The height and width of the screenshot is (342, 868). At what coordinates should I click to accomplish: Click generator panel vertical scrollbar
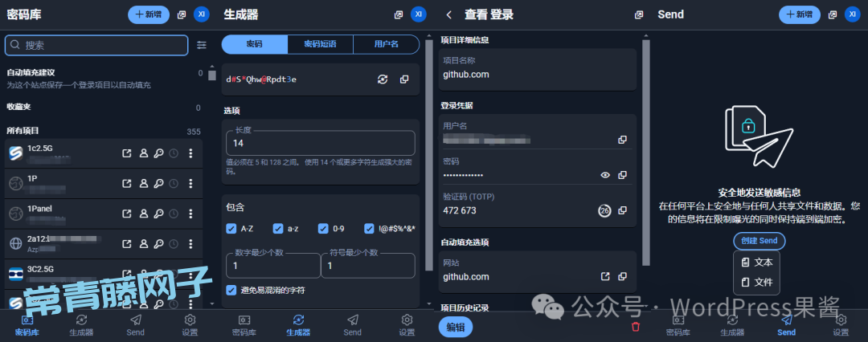tap(429, 155)
